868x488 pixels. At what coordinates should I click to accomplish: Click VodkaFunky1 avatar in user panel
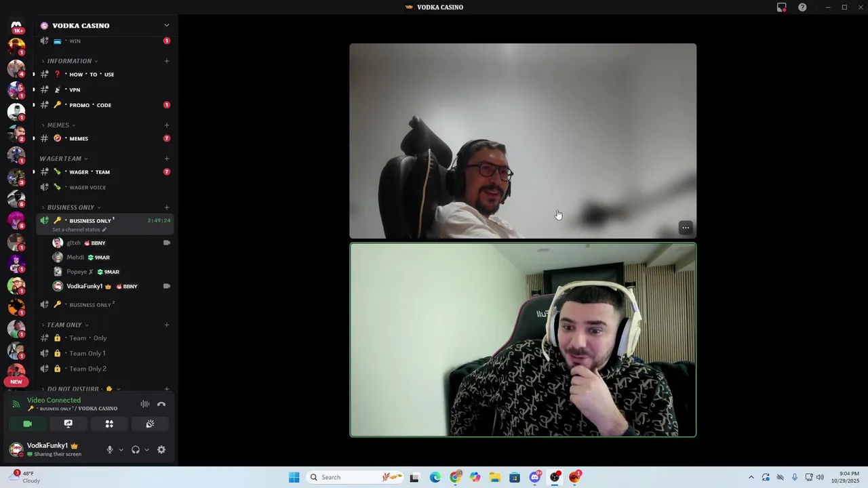click(16, 449)
